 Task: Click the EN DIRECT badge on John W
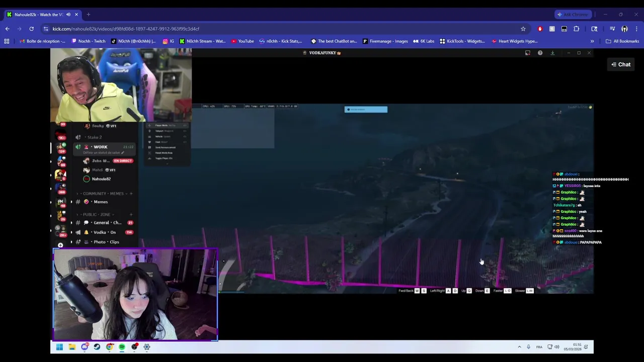point(123,161)
